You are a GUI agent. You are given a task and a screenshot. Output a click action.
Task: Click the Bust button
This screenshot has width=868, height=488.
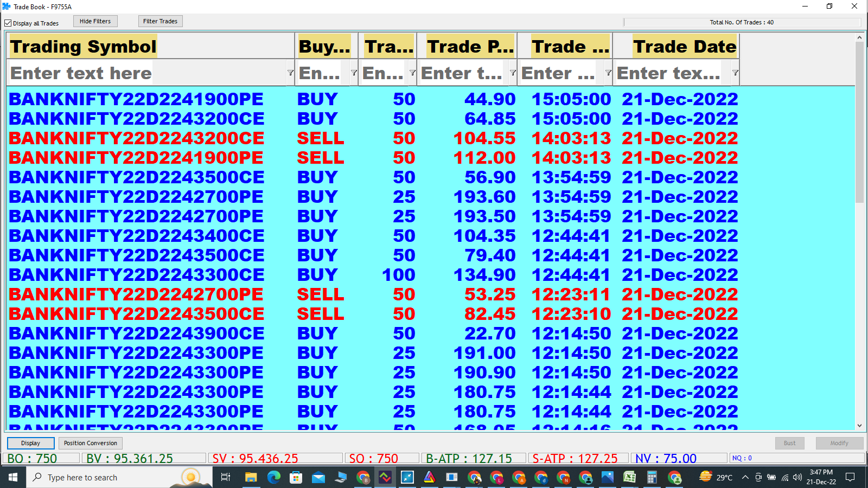click(790, 443)
